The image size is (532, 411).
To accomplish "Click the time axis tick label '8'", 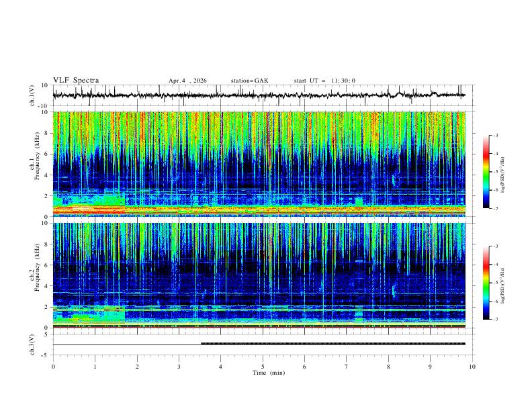I will click(388, 367).
